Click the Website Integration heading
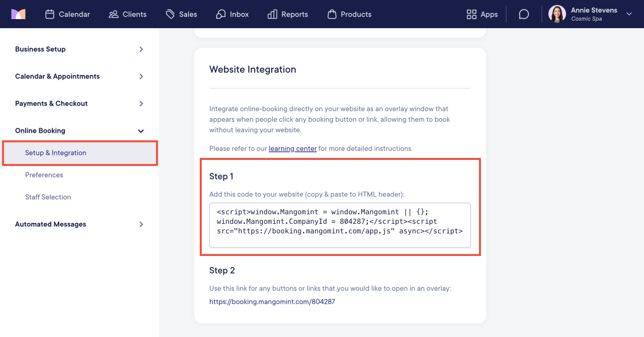644x337 pixels. tap(253, 69)
